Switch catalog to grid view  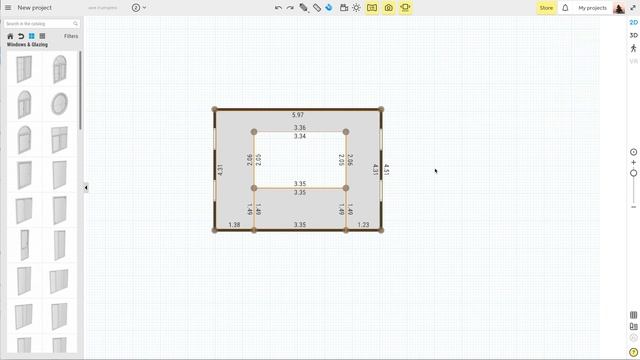coord(31,36)
